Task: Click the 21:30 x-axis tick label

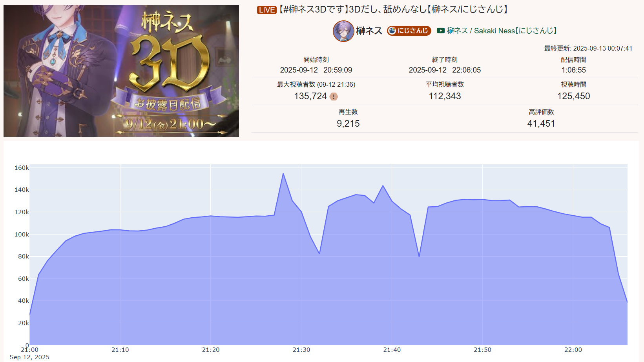Action: [301, 350]
